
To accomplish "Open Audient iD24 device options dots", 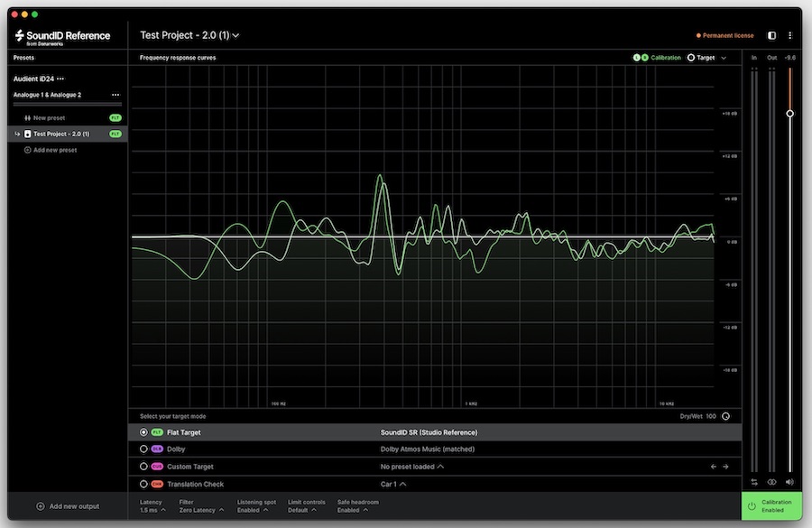I will [x=60, y=79].
